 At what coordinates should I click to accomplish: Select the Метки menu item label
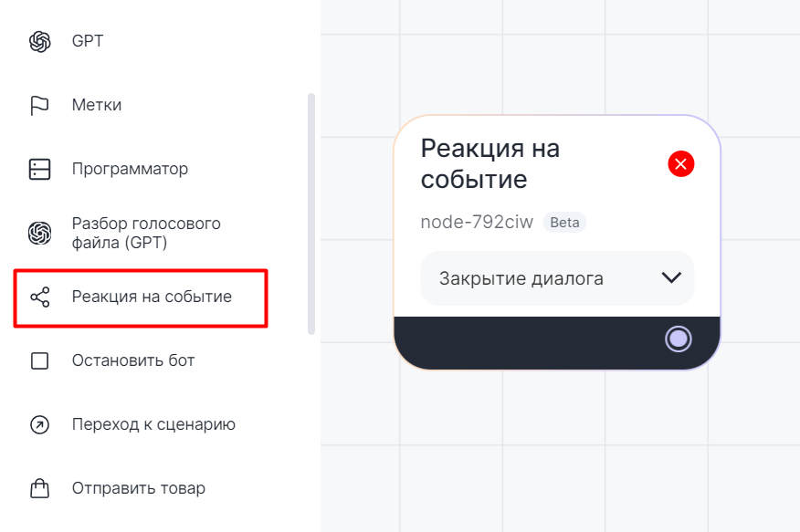[x=97, y=106]
